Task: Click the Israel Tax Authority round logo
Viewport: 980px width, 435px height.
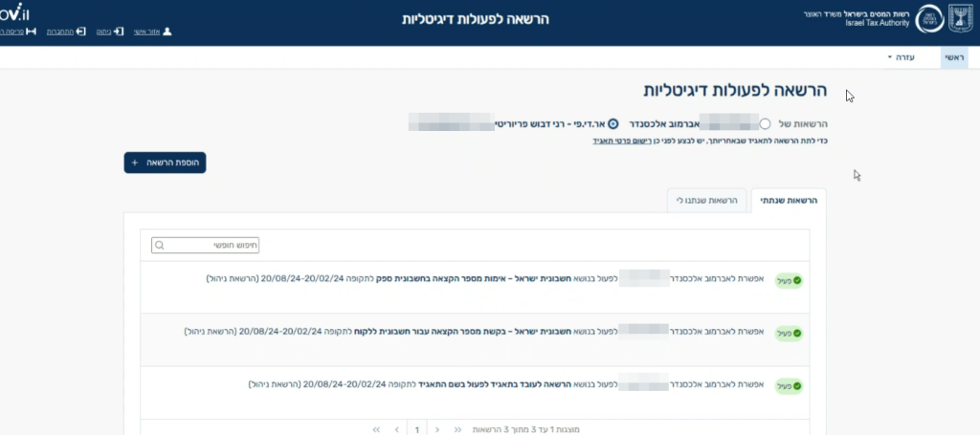Action: pos(929,19)
